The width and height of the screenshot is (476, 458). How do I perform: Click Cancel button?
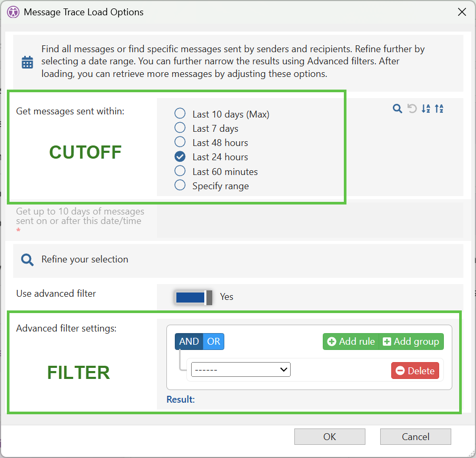click(x=415, y=437)
